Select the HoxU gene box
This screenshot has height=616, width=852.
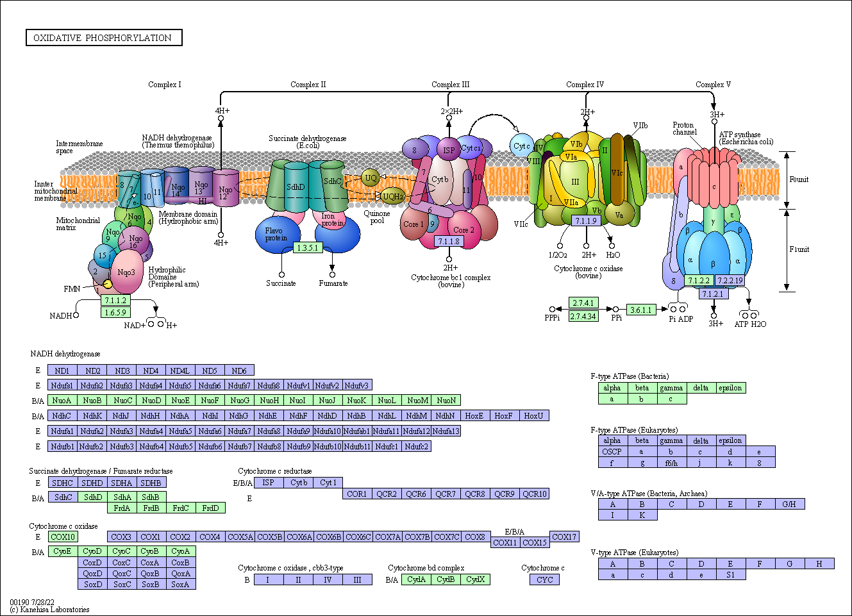(x=533, y=415)
